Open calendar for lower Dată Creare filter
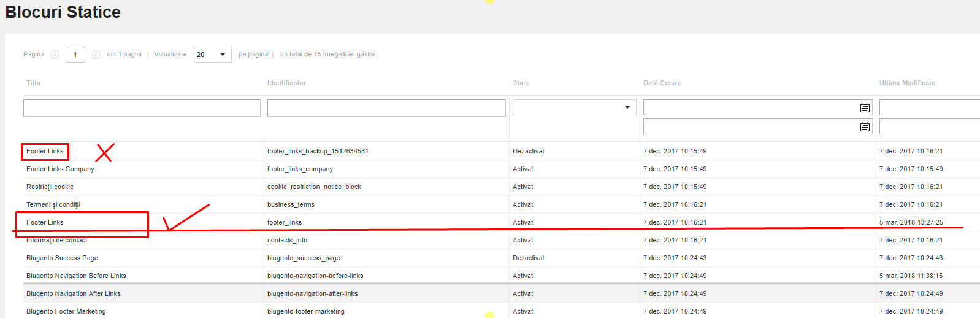Screen dimensions: 980x318 click(865, 126)
